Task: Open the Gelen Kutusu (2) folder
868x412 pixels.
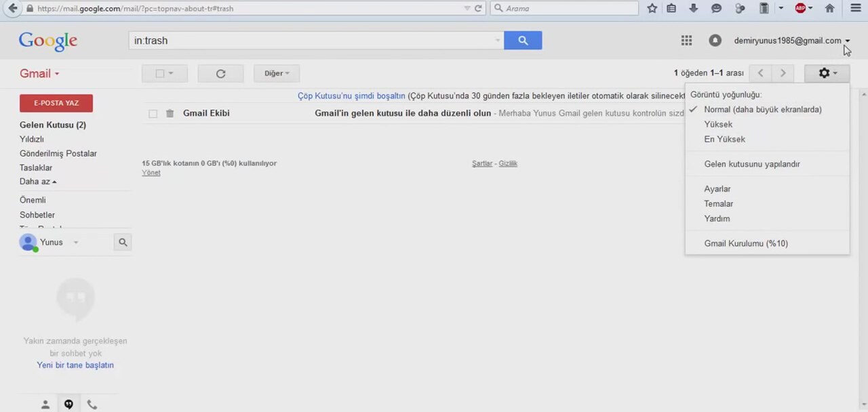Action: tap(53, 125)
